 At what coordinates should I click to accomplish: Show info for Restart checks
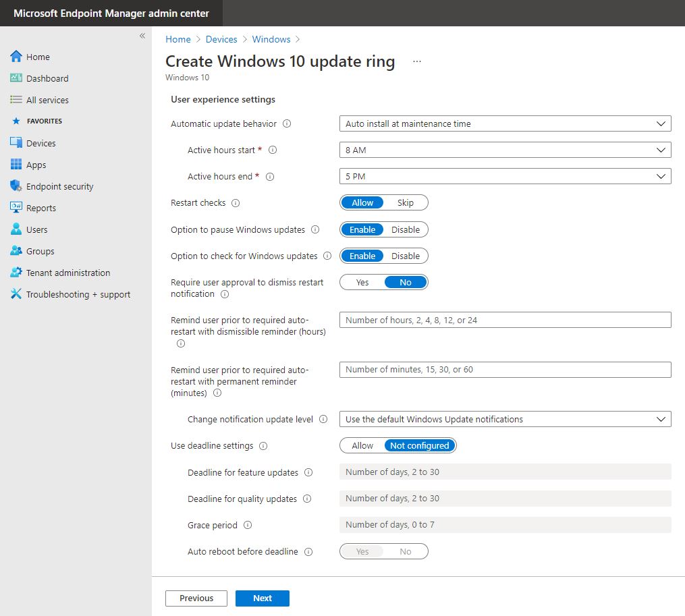point(236,202)
